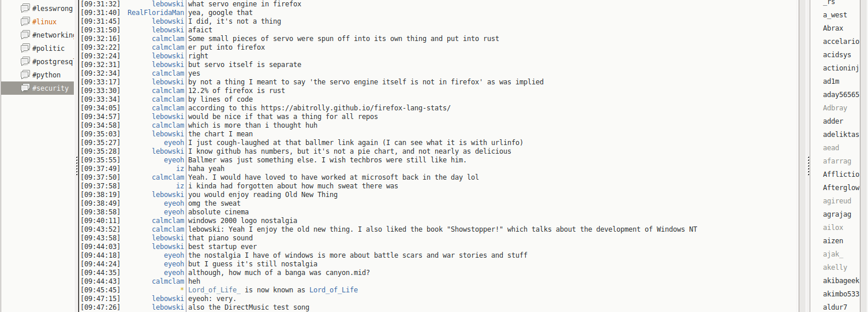Open the abitrolly firefox-lang-stats URL

click(355, 108)
